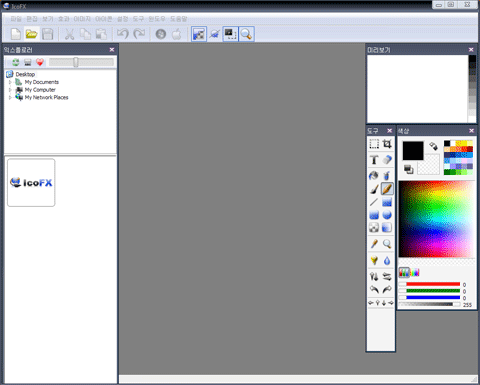
Task: Click the Flip vertical arrows tool
Action: [374, 276]
